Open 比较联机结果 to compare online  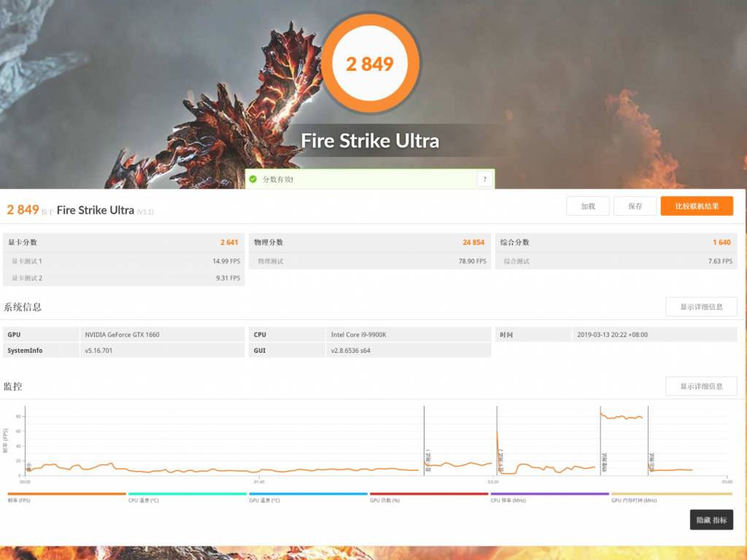(697, 206)
